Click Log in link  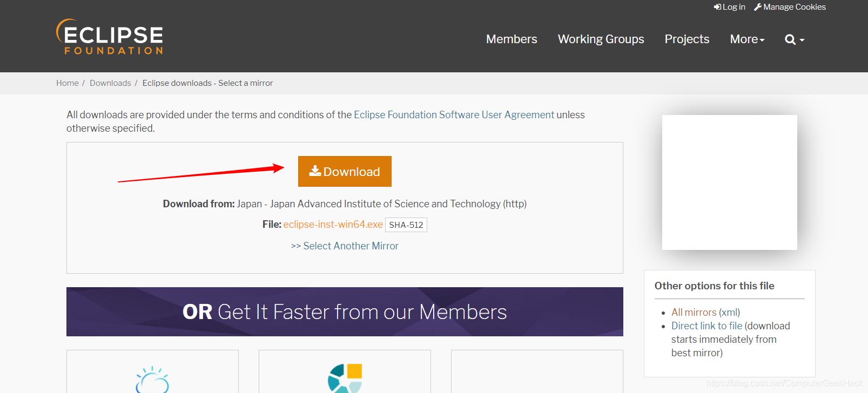tap(729, 7)
